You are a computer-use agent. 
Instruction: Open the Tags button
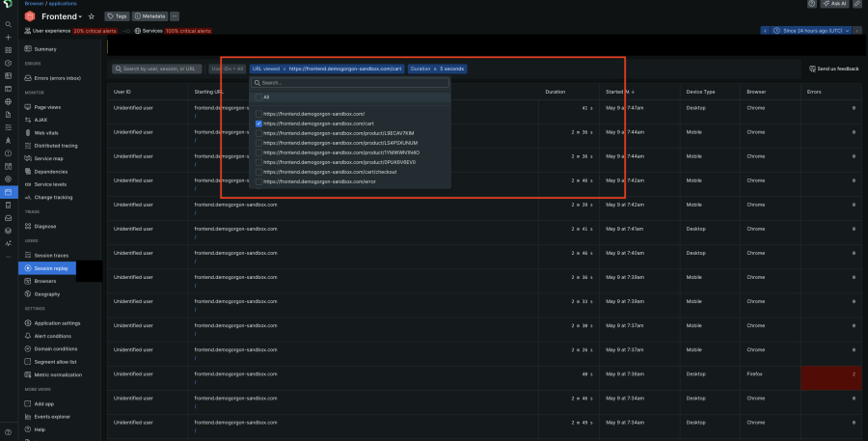116,16
